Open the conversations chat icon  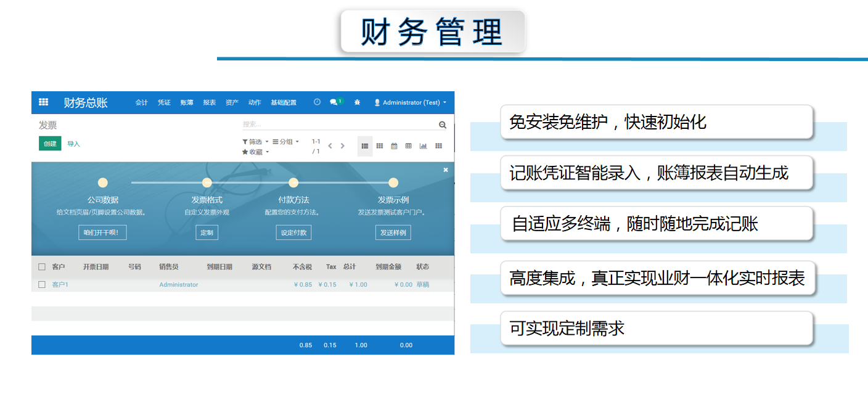(334, 102)
